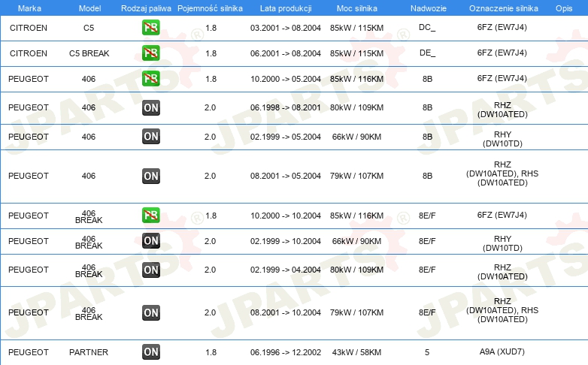Click engine code A9A (XUD7)
This screenshot has width=588, height=365.
[x=502, y=351]
